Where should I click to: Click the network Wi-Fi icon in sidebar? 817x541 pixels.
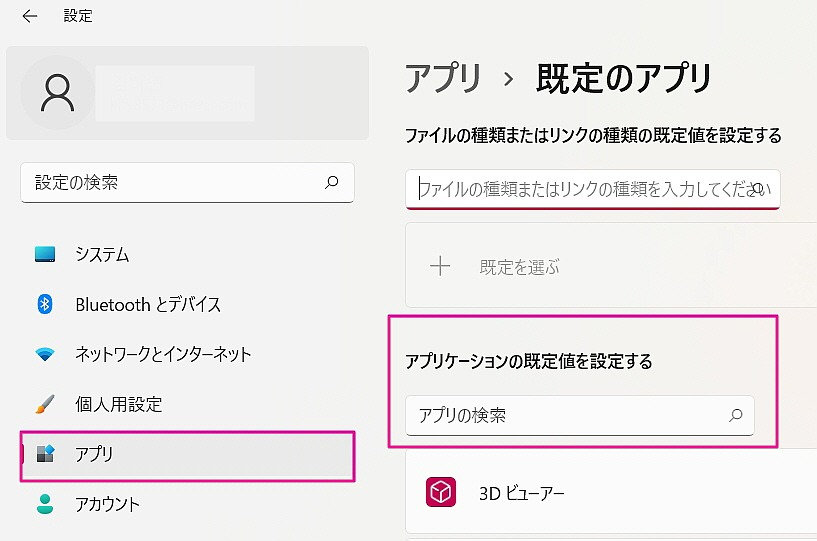pyautogui.click(x=45, y=354)
